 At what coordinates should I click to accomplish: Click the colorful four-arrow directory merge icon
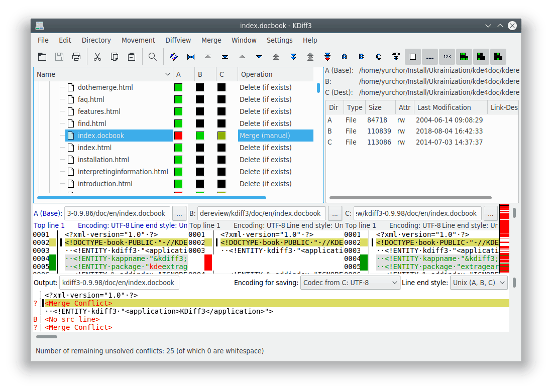click(x=174, y=57)
